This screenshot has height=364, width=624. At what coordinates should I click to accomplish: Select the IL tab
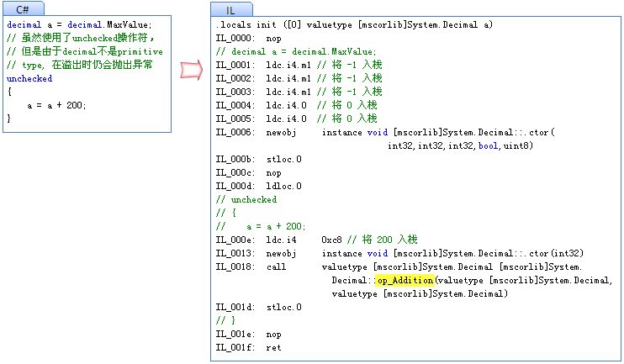[231, 9]
